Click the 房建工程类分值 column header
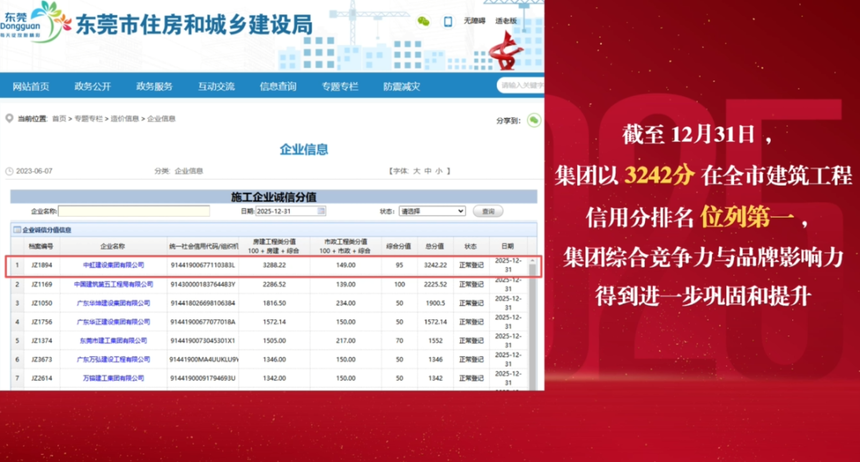Viewport: 860px width, 462px height. click(x=274, y=246)
